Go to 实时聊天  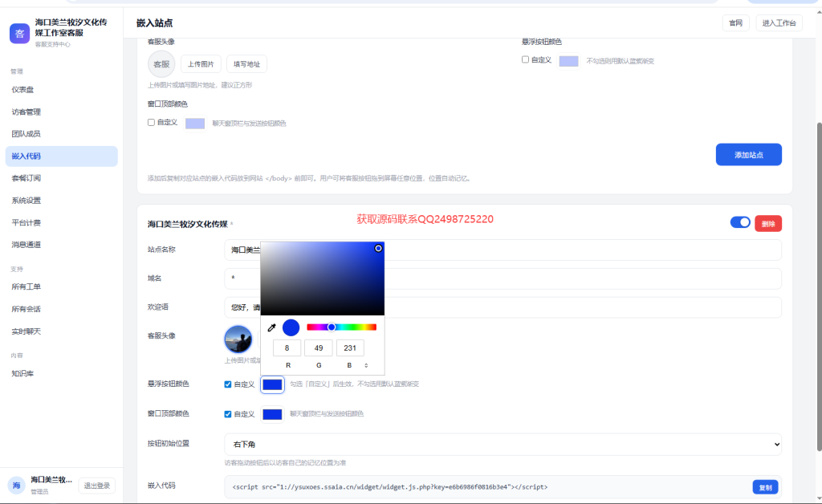coord(61,331)
